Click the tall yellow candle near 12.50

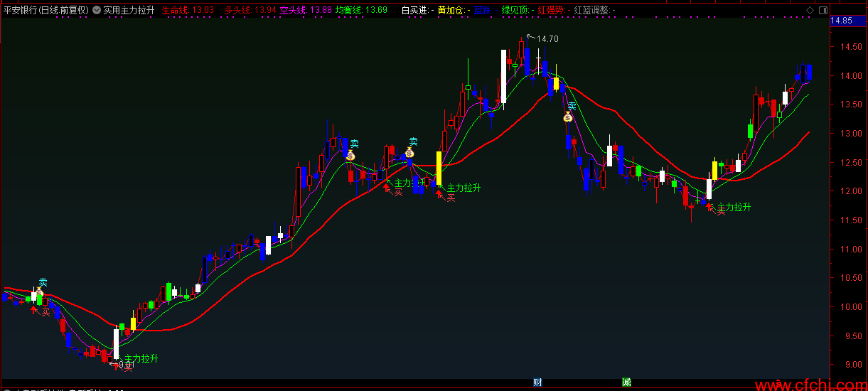point(439,168)
